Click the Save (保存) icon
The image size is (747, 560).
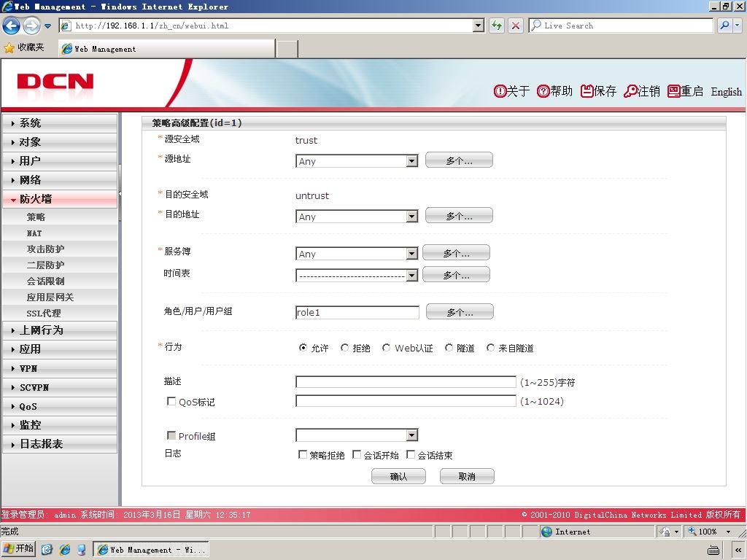click(x=587, y=91)
